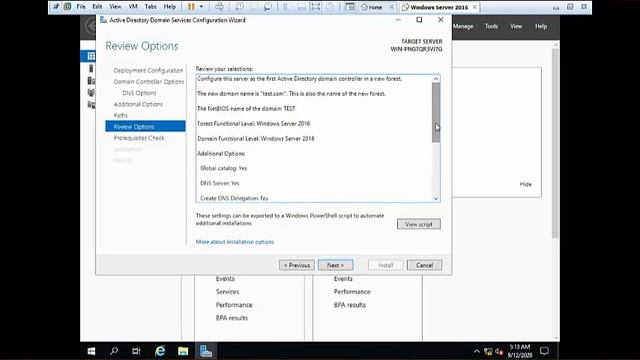Screen dimensions: 640x360
Task: Open Server Manager Tools menu
Action: pos(491,26)
